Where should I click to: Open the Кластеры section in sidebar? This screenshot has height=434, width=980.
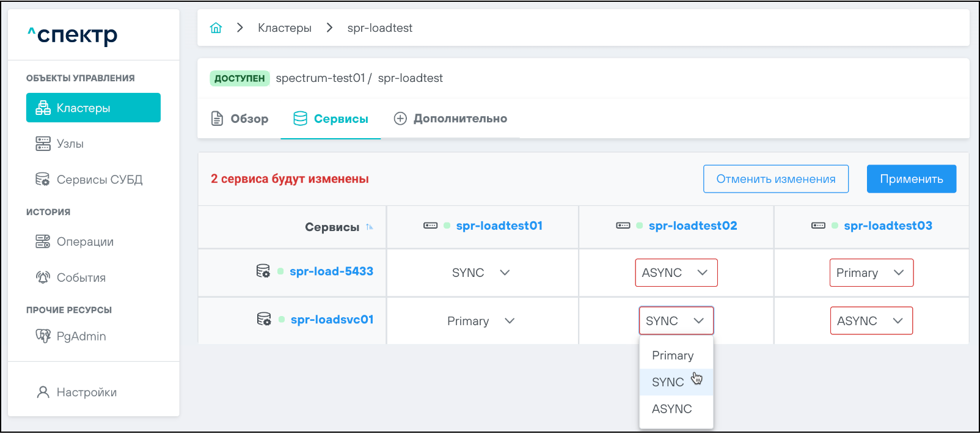93,108
